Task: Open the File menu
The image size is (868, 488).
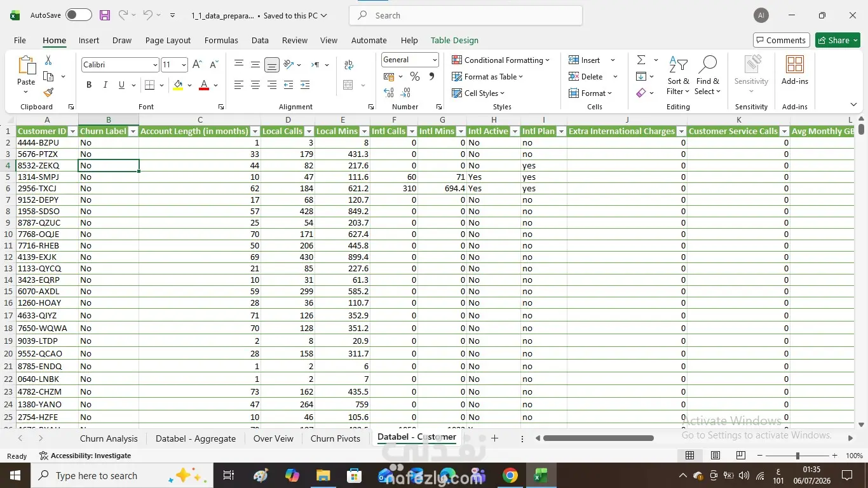Action: (x=20, y=40)
